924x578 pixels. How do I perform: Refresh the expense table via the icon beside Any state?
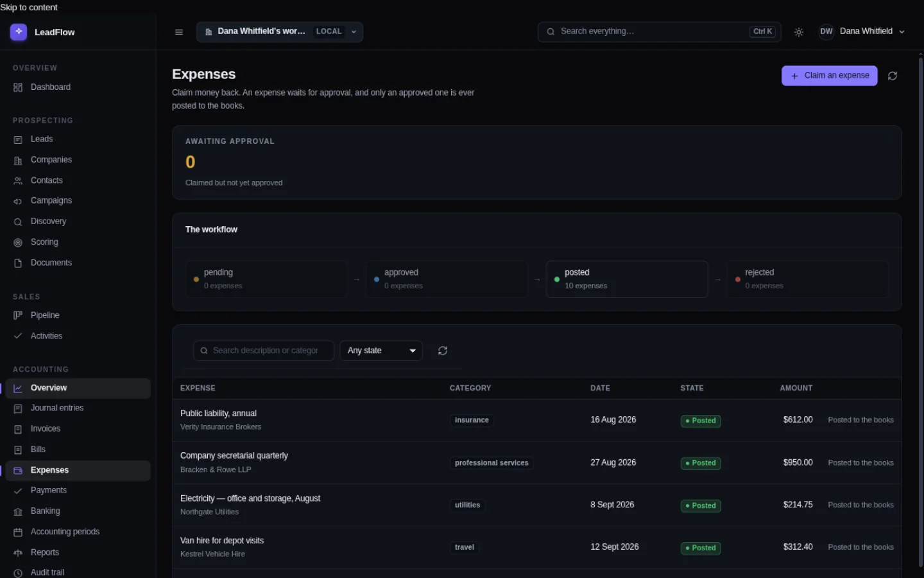pos(443,351)
